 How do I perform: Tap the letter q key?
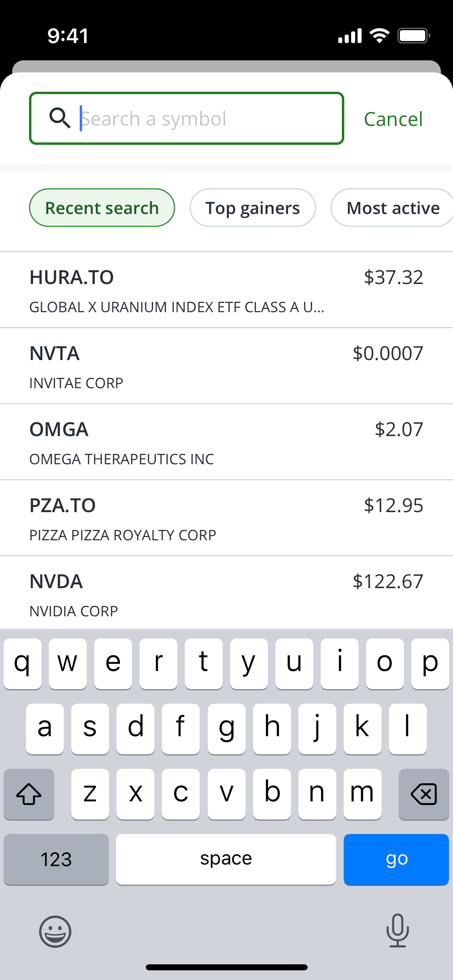[23, 663]
